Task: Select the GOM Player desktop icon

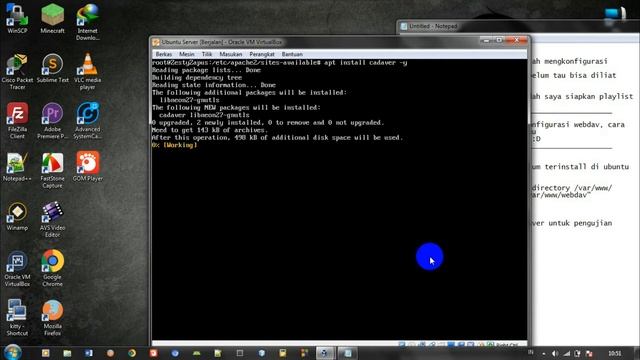Action: point(87,167)
